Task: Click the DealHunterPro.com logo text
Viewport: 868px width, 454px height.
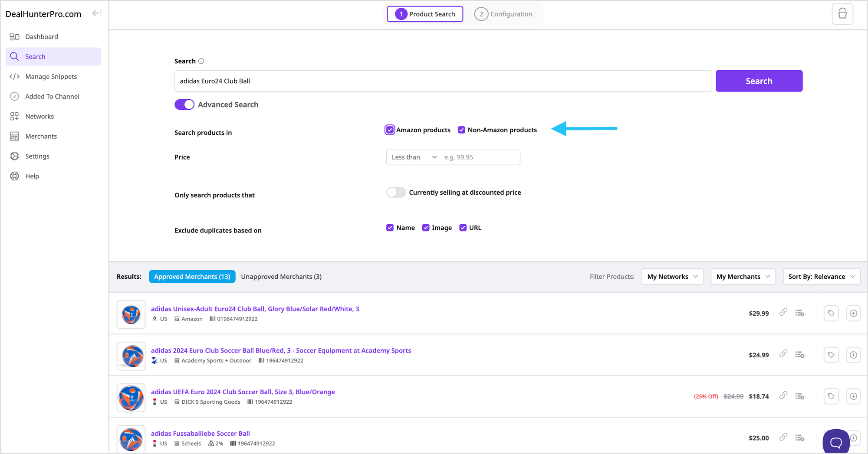Action: tap(43, 14)
